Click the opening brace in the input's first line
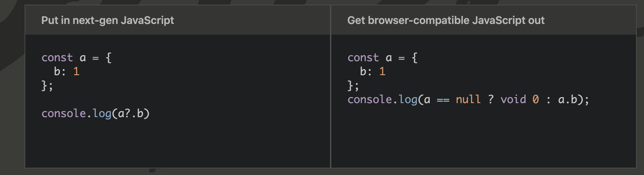The width and height of the screenshot is (644, 175). coord(108,58)
